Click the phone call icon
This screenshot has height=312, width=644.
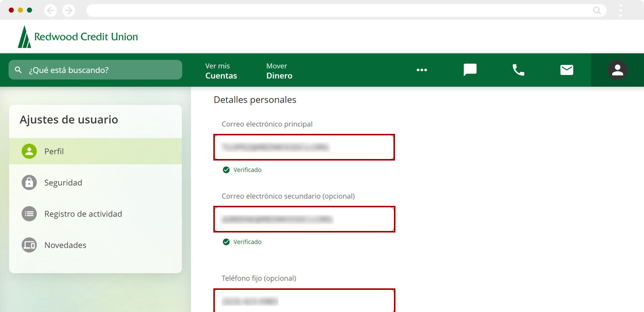click(x=518, y=70)
